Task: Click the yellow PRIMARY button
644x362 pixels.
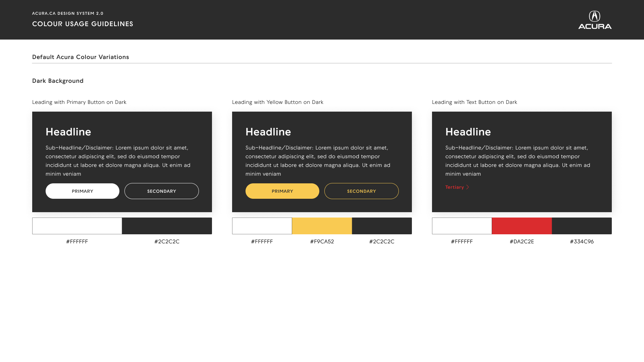Action: pos(282,191)
